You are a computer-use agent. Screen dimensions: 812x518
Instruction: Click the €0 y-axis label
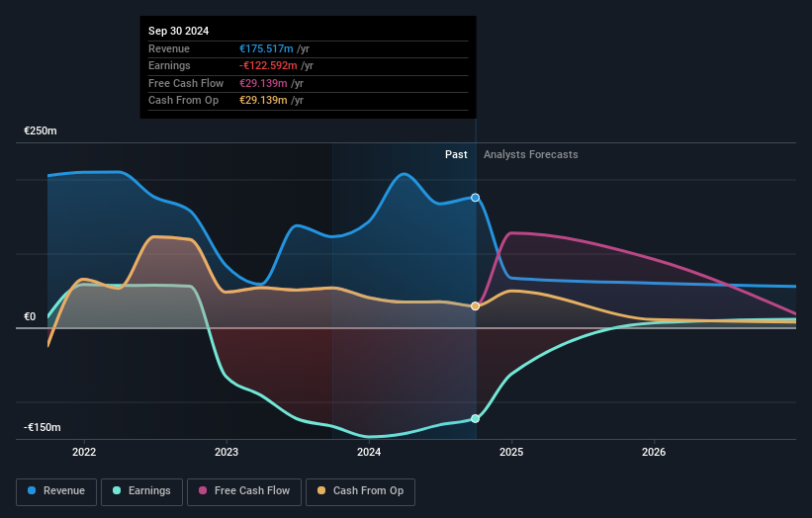[30, 316]
